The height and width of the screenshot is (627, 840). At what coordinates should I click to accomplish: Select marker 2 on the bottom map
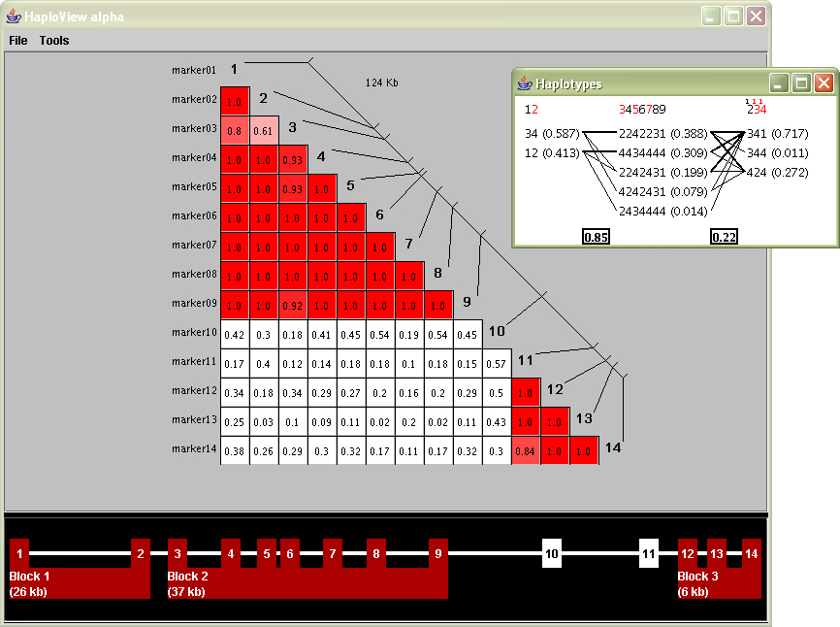tap(141, 553)
